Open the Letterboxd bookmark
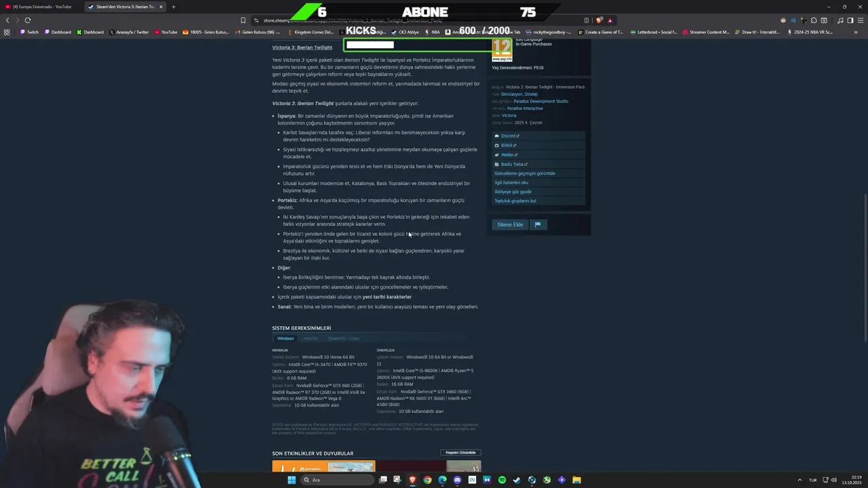 click(654, 32)
